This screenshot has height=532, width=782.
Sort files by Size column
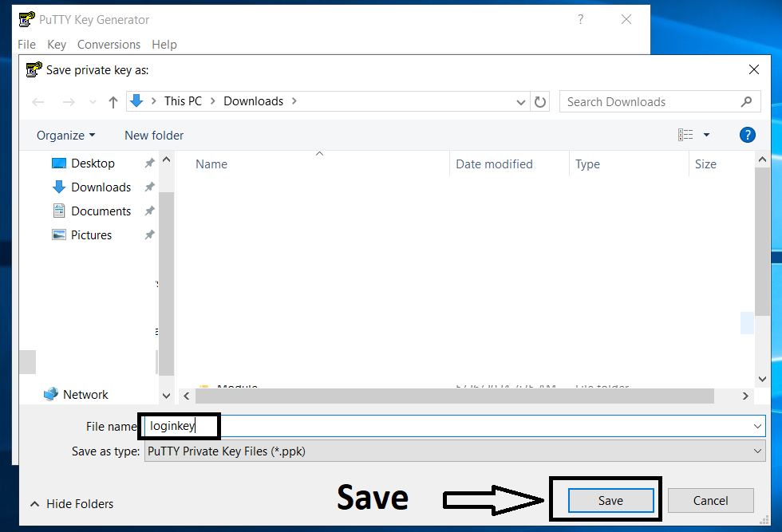(705, 164)
